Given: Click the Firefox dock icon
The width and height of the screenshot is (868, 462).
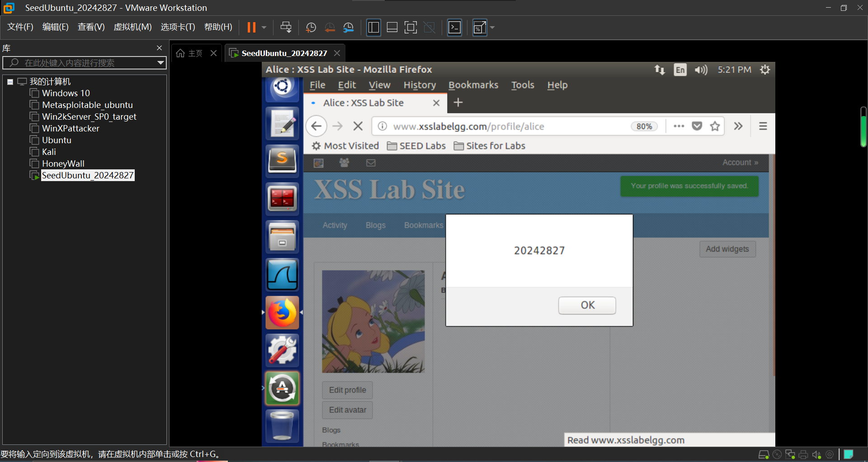Looking at the screenshot, I should pos(282,313).
